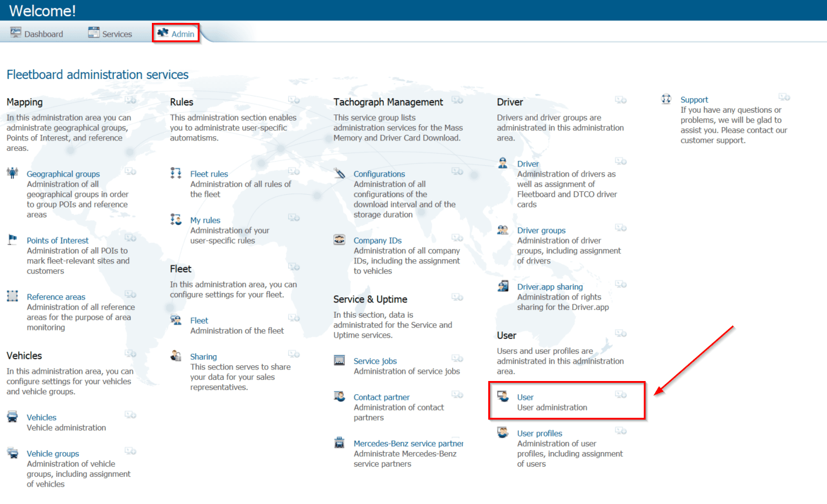The height and width of the screenshot is (504, 827).
Task: Click the driver avatar icon beside Driver link
Action: (x=503, y=163)
